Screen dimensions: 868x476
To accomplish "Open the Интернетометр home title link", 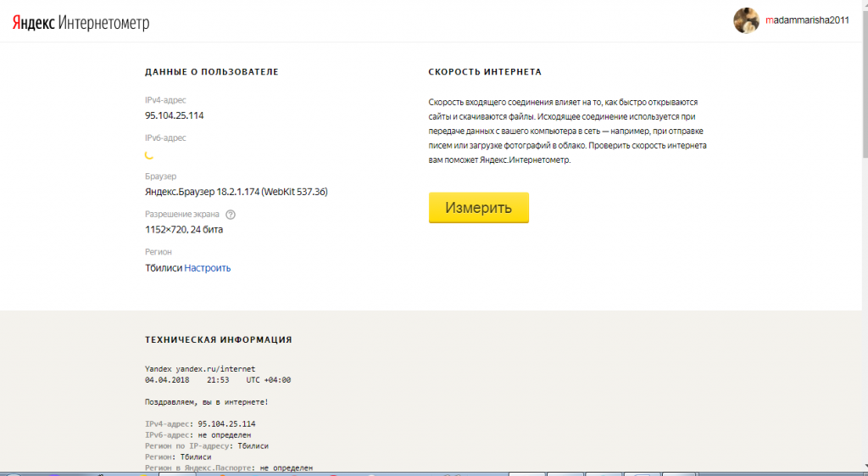I will click(103, 23).
